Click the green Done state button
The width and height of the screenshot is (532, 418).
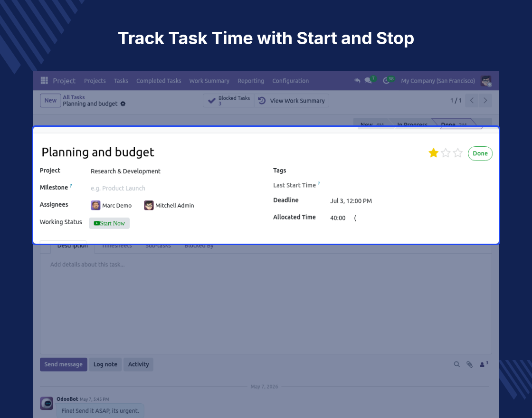[480, 153]
